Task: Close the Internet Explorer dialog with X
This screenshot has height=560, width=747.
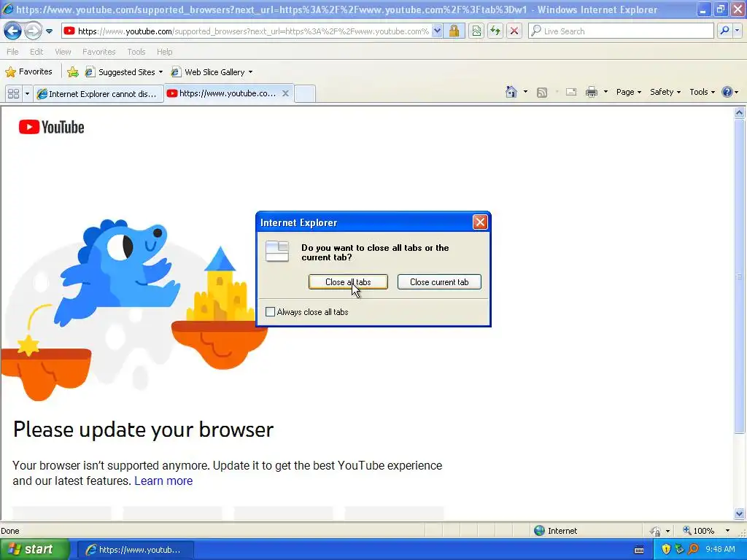Action: tap(480, 222)
